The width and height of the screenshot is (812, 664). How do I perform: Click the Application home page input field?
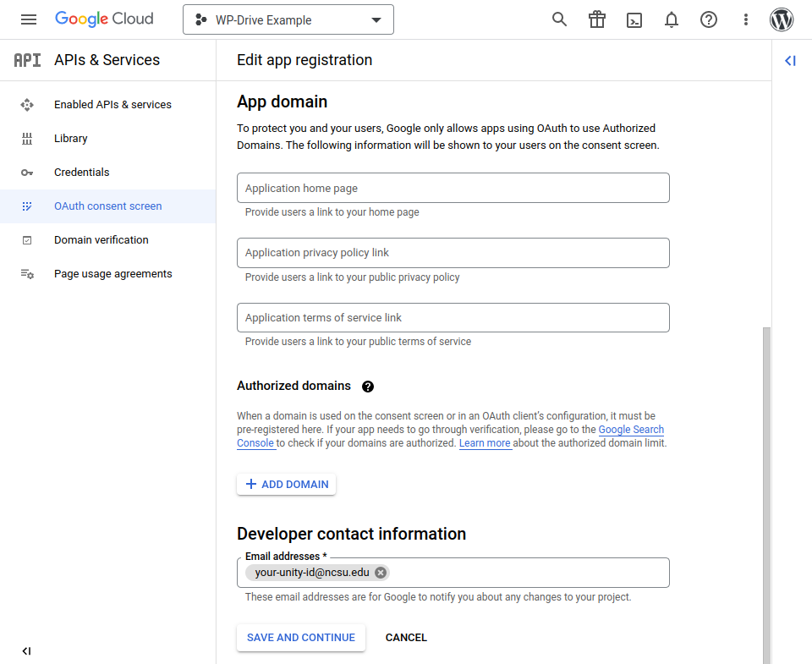click(x=453, y=187)
